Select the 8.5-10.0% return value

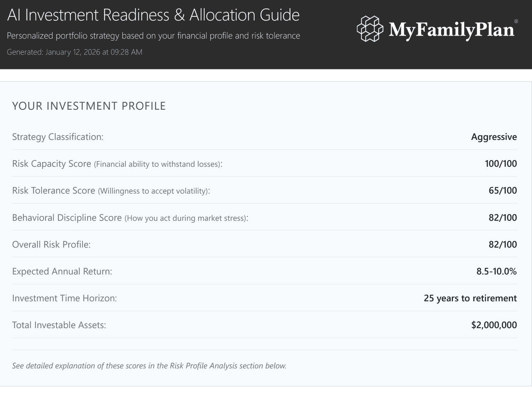click(x=496, y=271)
